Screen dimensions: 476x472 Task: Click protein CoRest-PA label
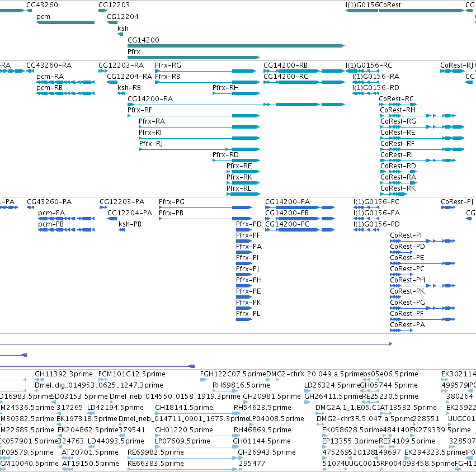(x=407, y=325)
